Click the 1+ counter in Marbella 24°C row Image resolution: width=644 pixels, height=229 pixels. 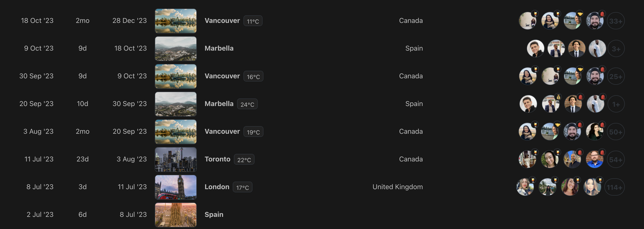[x=616, y=104]
